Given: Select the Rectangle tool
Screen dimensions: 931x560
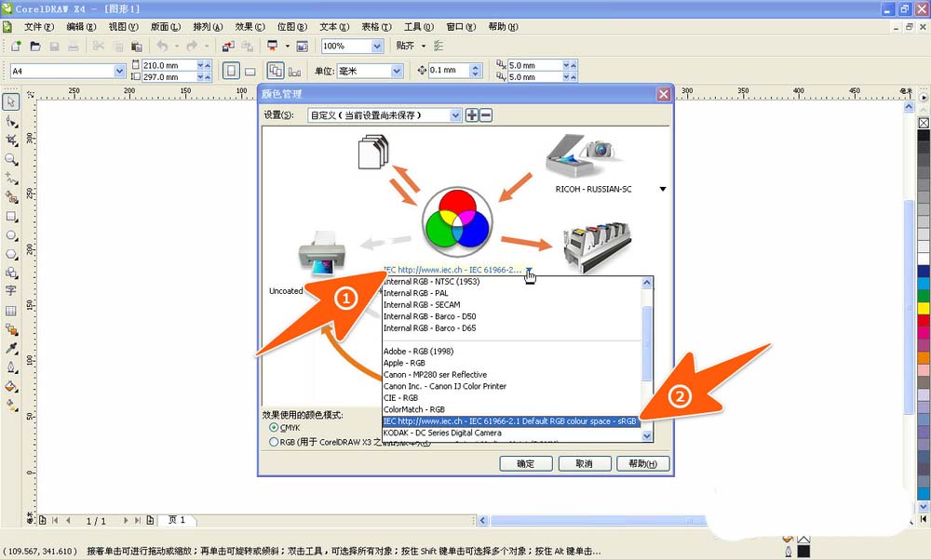Looking at the screenshot, I should point(11,216).
